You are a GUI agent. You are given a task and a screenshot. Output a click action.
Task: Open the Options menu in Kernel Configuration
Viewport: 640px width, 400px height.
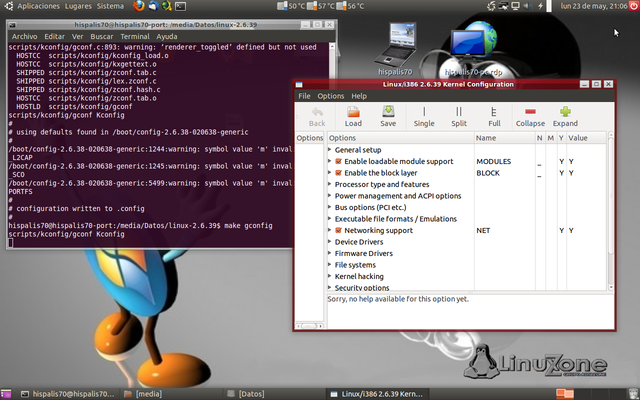click(331, 96)
